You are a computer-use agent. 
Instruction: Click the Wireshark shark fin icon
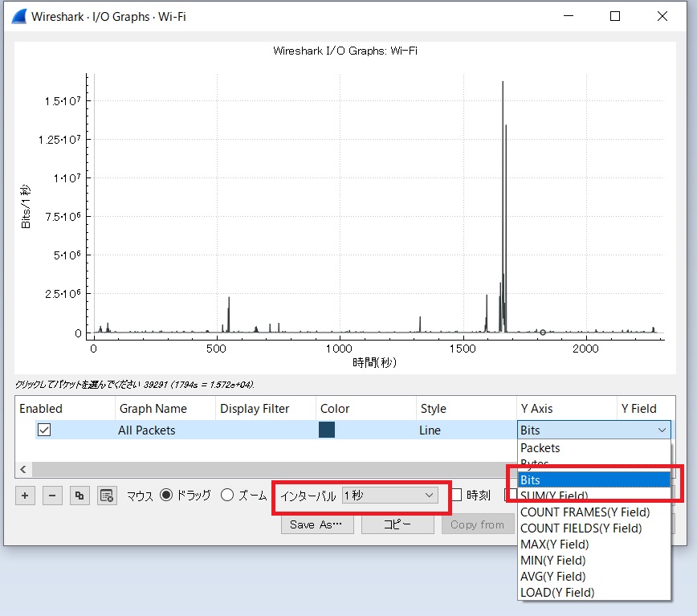pyautogui.click(x=19, y=16)
